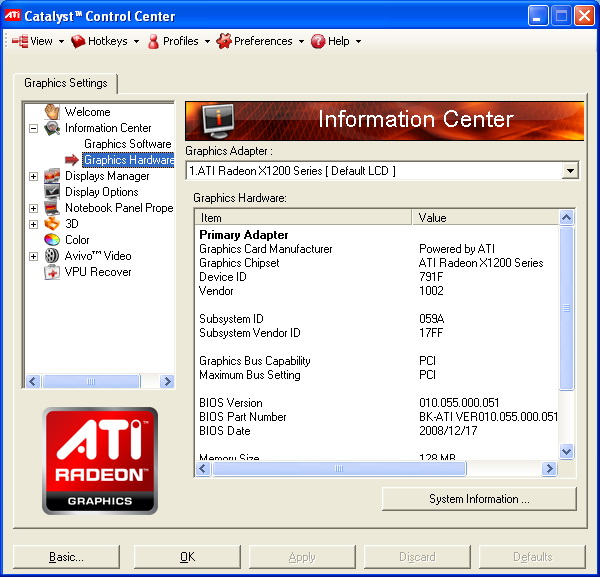
Task: Select the Welcome tree item
Action: pyautogui.click(x=88, y=112)
